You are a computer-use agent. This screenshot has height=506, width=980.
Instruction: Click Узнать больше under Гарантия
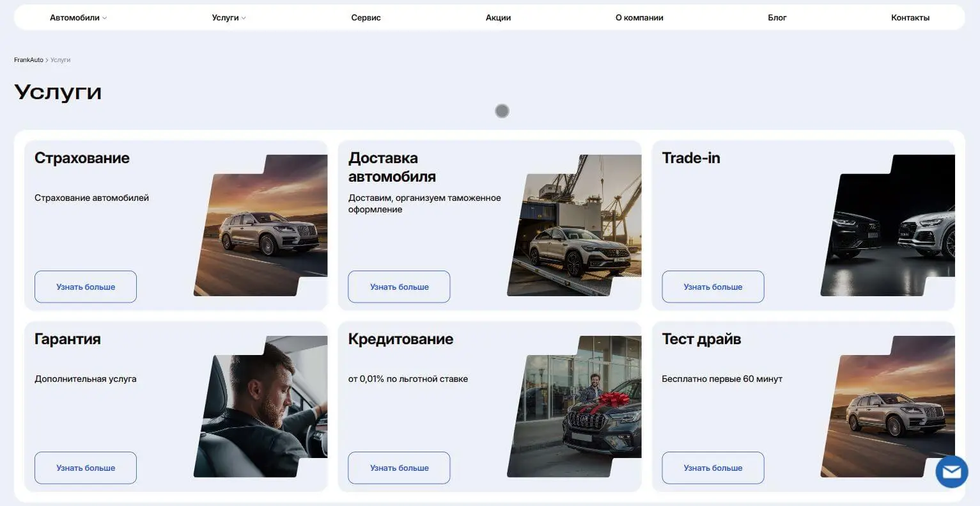click(86, 468)
